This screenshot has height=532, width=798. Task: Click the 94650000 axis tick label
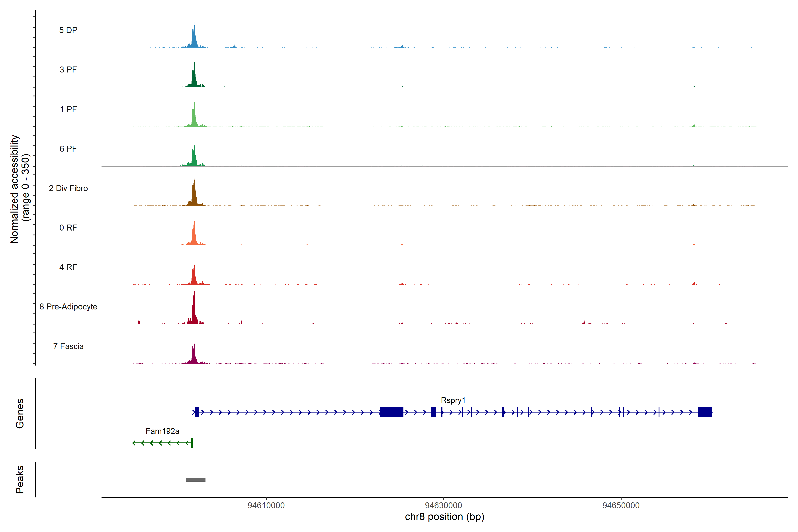pos(621,506)
